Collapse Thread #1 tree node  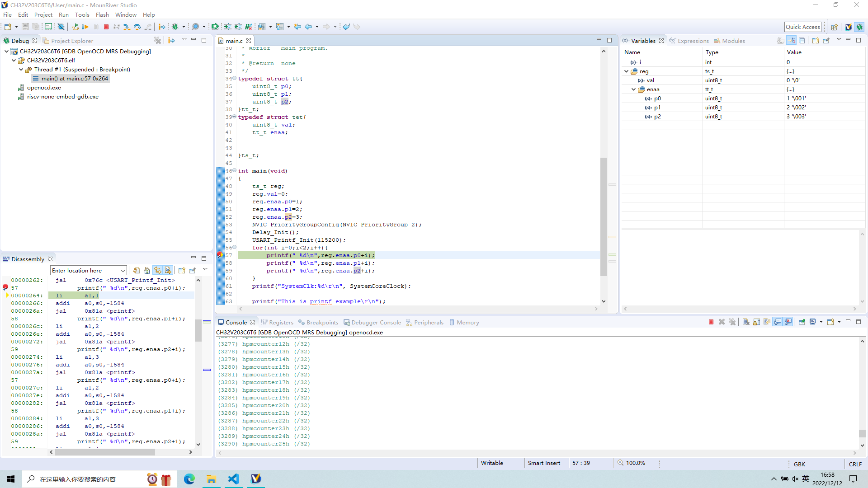(x=21, y=70)
